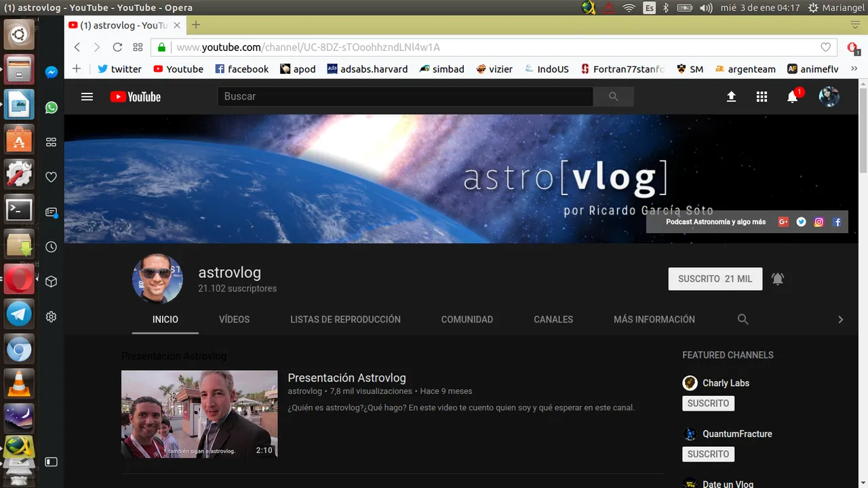Click the SUSCRITO 21 MIL button
Screen dimensions: 868x488
(715, 279)
